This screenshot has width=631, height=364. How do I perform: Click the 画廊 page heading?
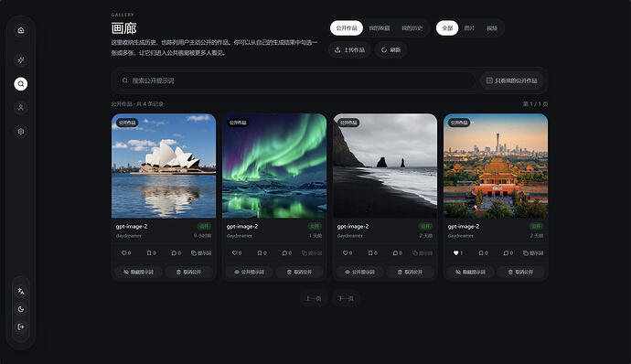[x=124, y=28]
